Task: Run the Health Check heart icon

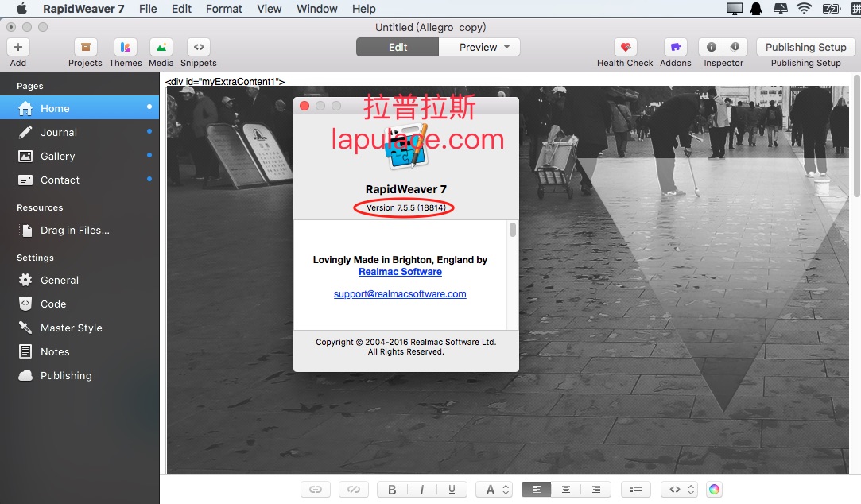Action: click(x=625, y=47)
